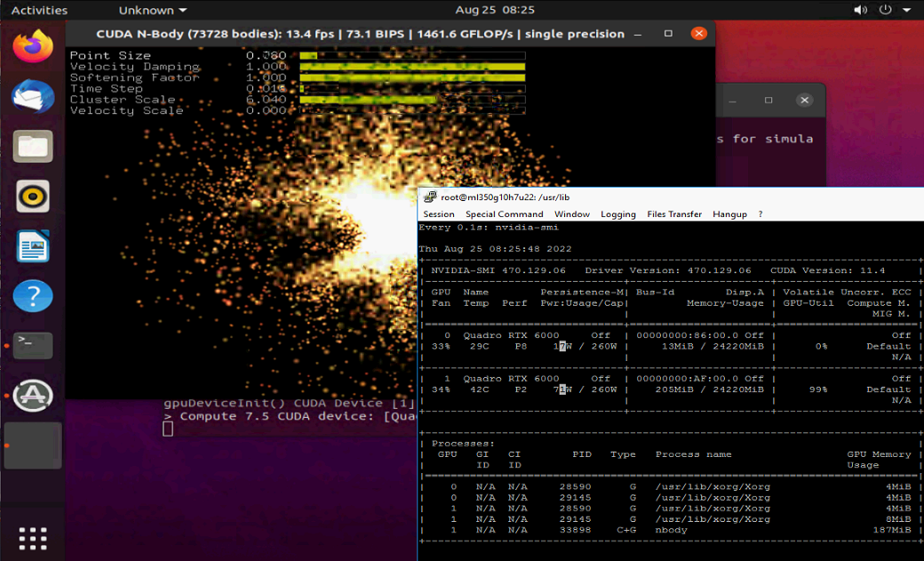Launch Thunderbird mail from the dock
924x561 pixels.
(x=33, y=97)
